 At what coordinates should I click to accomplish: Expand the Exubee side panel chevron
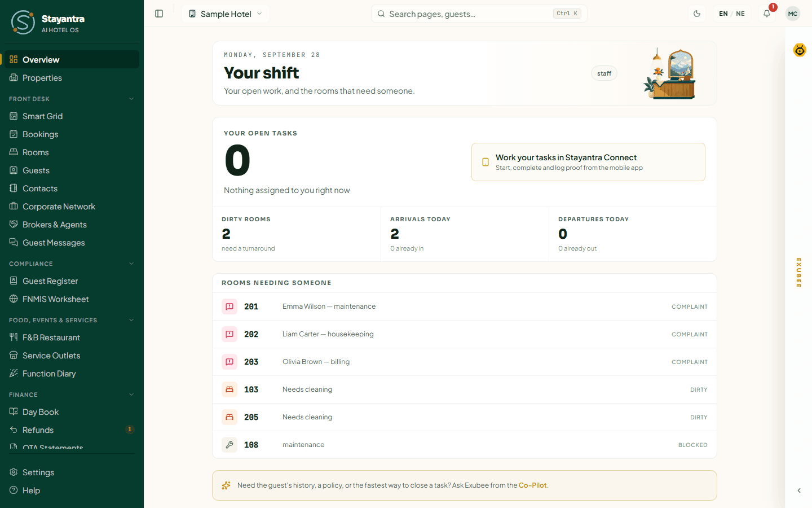[x=799, y=491]
